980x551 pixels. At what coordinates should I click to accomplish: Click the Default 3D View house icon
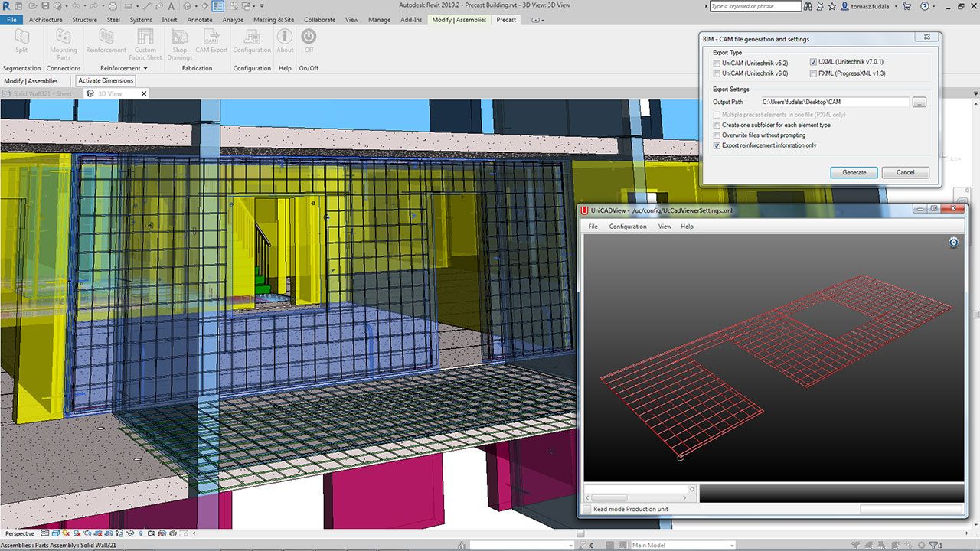188,6
